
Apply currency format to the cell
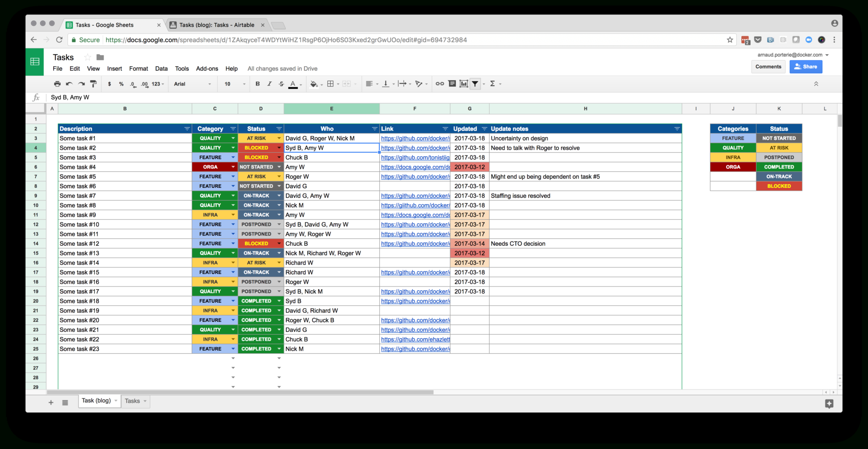coord(110,84)
